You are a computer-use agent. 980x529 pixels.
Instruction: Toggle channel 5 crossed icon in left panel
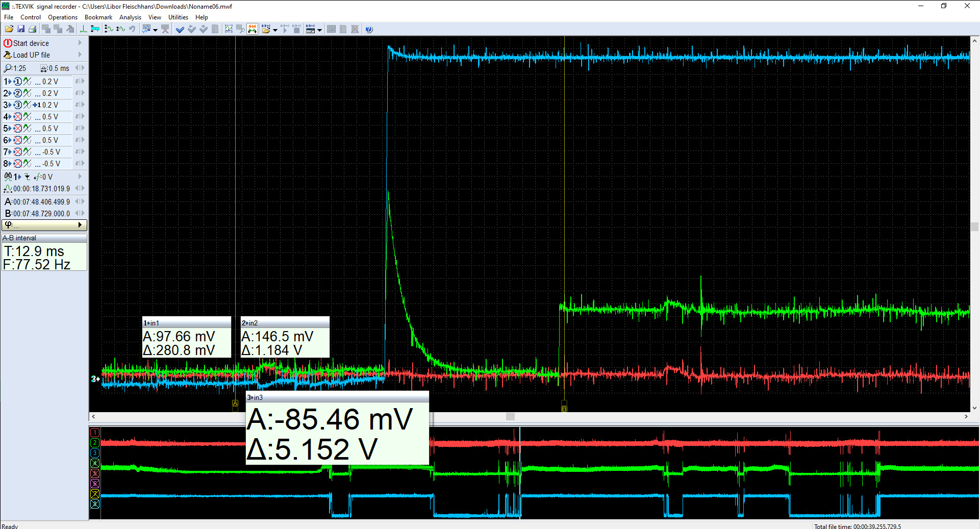(18, 129)
